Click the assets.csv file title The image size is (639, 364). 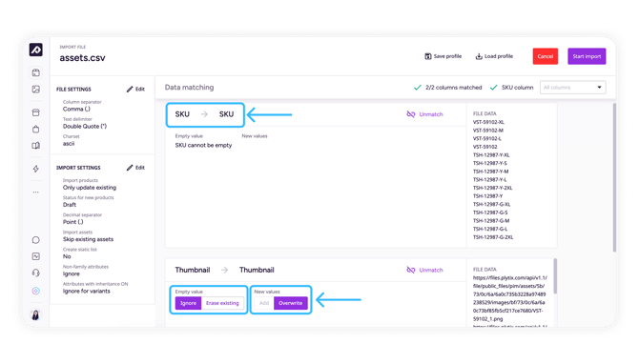(82, 58)
